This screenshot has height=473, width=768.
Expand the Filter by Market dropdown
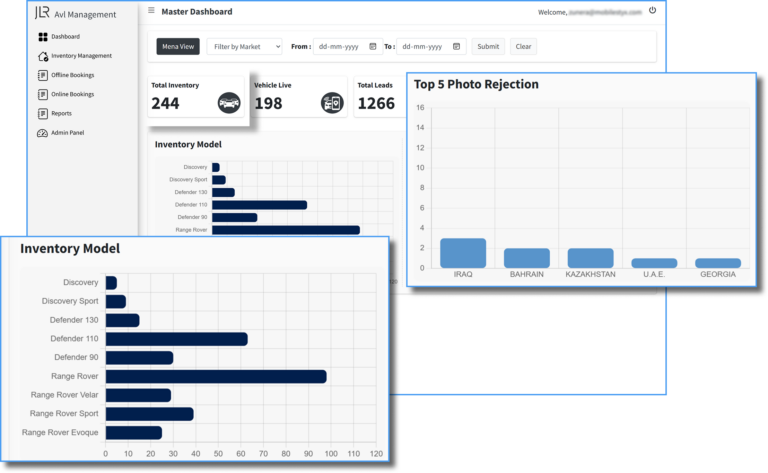point(244,46)
